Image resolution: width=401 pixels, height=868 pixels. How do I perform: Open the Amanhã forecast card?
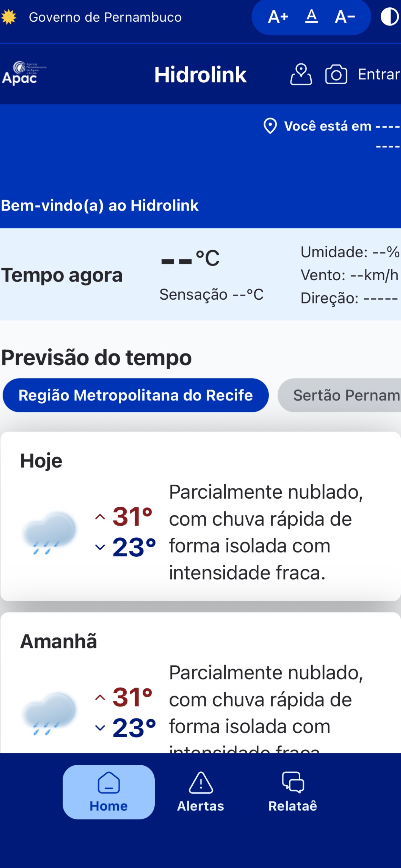point(200,683)
